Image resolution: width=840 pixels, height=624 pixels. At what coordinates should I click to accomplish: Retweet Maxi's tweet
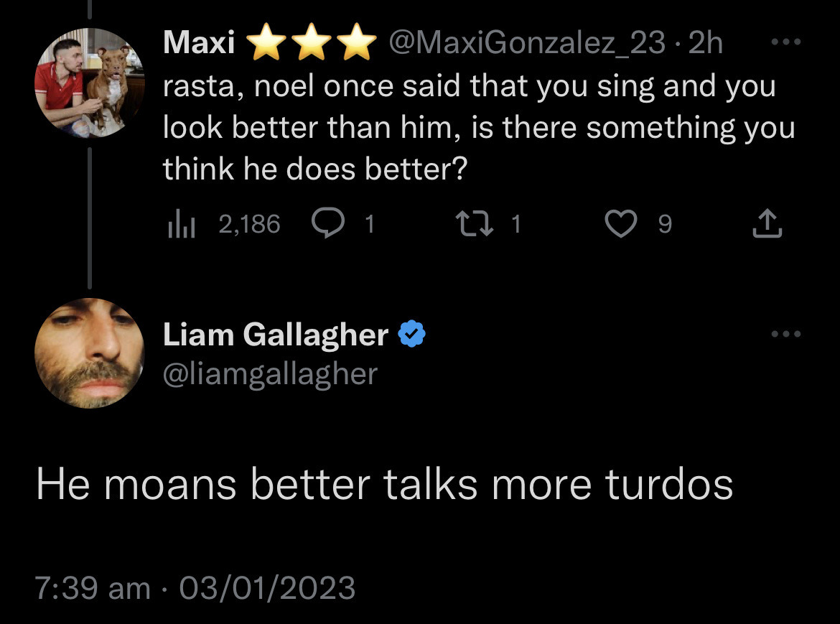click(474, 224)
